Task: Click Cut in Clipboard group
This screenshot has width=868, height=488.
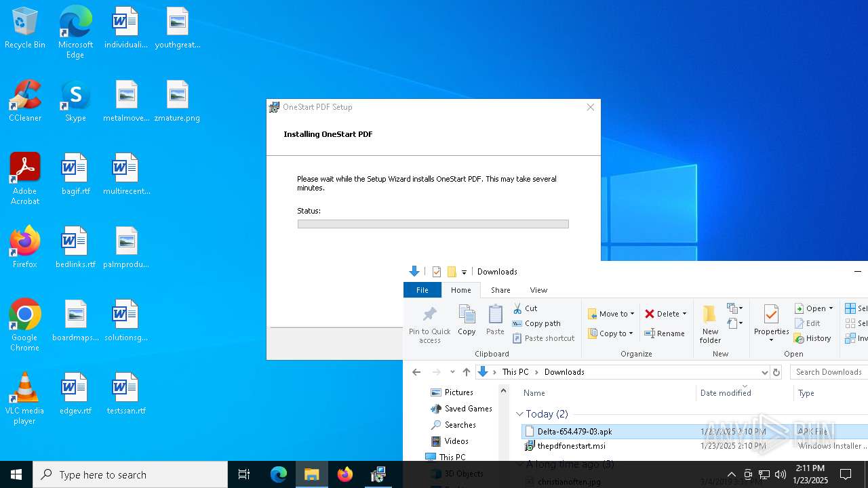Action: (x=525, y=308)
